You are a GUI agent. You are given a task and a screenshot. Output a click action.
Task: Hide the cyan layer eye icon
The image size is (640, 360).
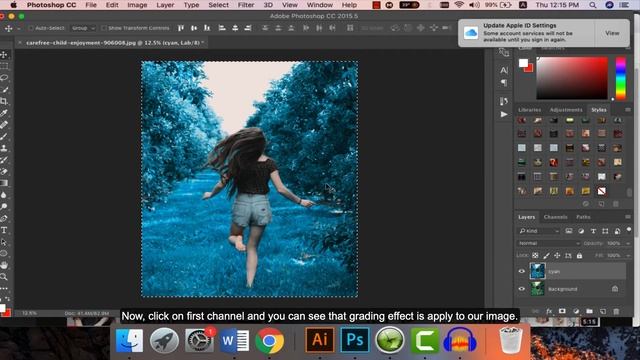pos(522,271)
